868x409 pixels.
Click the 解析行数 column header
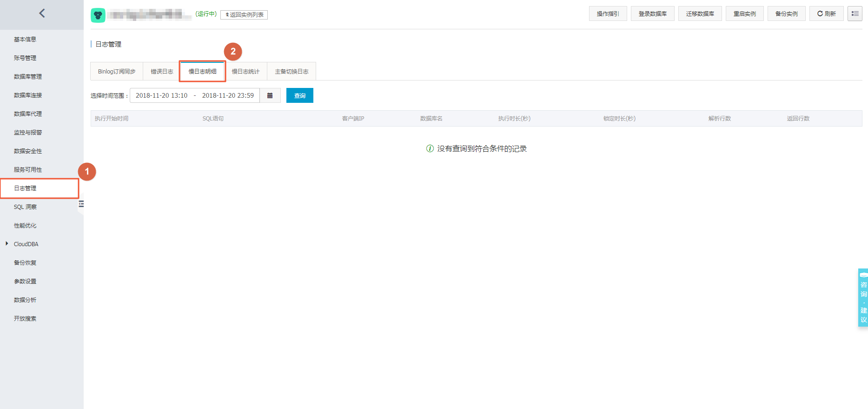719,118
